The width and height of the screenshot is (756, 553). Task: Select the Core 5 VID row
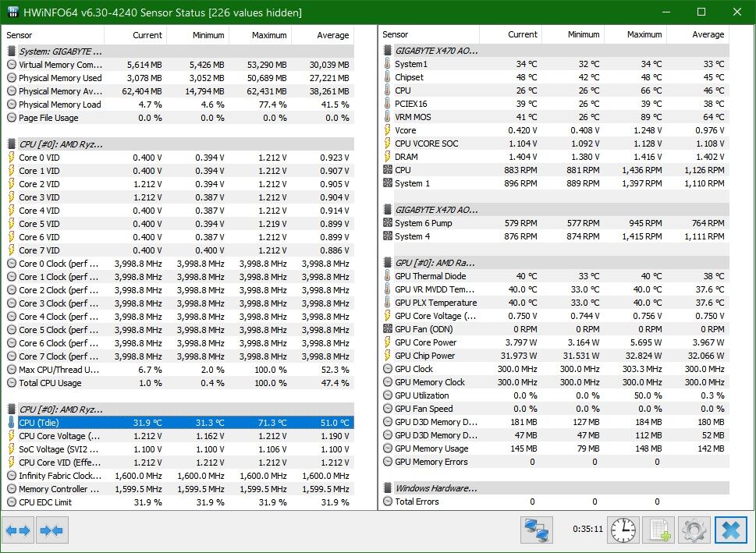[x=180, y=224]
